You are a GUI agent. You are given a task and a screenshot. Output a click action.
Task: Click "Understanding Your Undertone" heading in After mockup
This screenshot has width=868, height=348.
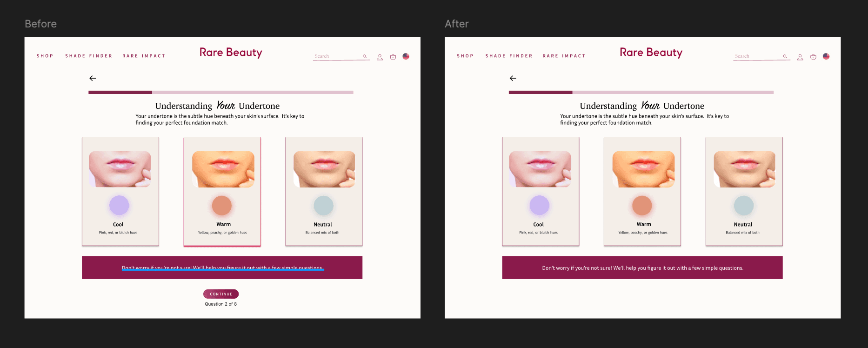point(642,106)
